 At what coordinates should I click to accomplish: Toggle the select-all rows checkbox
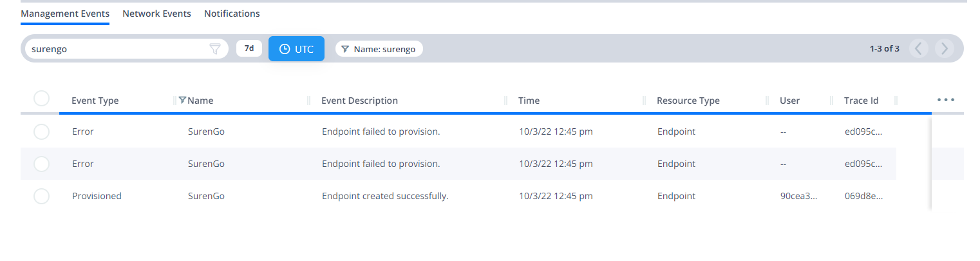41,98
